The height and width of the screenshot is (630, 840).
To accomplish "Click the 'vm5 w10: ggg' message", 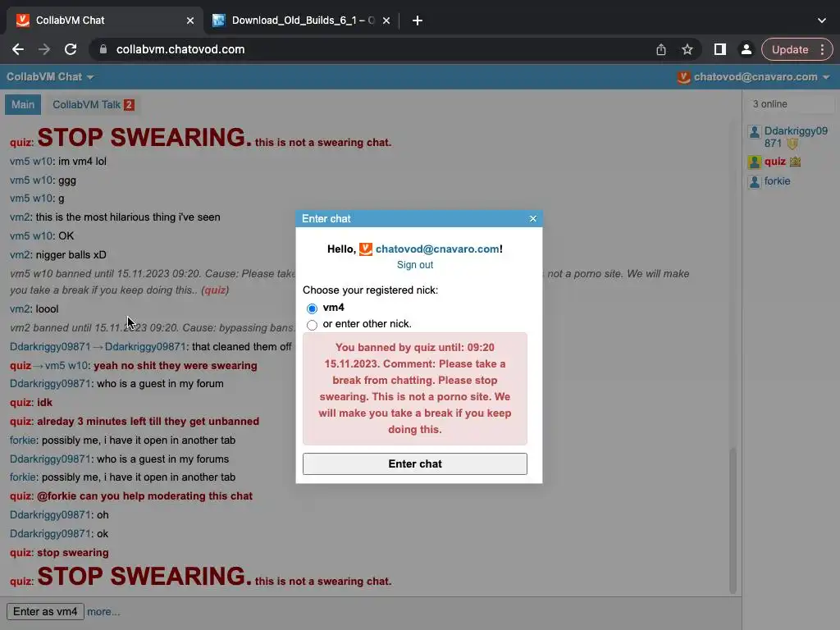I will [x=43, y=180].
